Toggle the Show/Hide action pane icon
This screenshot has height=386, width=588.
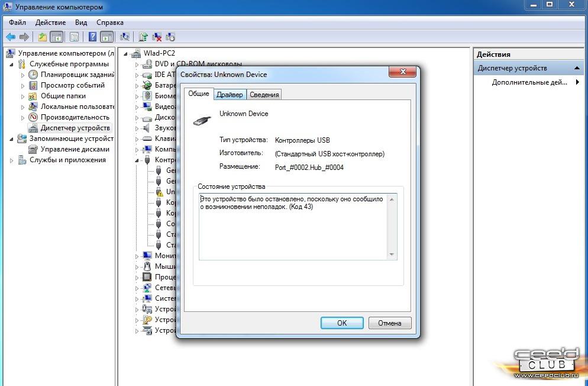click(x=106, y=37)
